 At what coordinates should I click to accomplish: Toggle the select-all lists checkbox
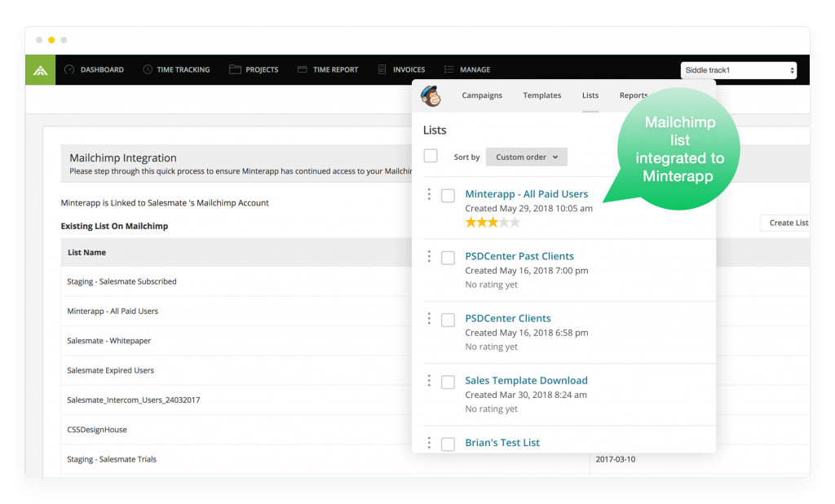(x=431, y=156)
